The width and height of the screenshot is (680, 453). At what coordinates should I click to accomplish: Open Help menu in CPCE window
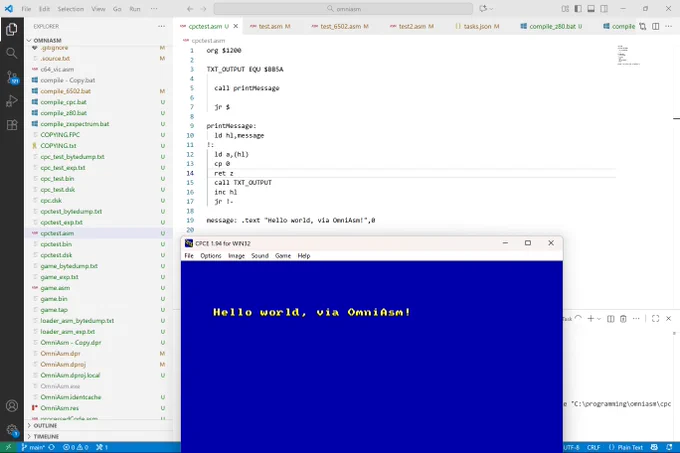pos(304,256)
